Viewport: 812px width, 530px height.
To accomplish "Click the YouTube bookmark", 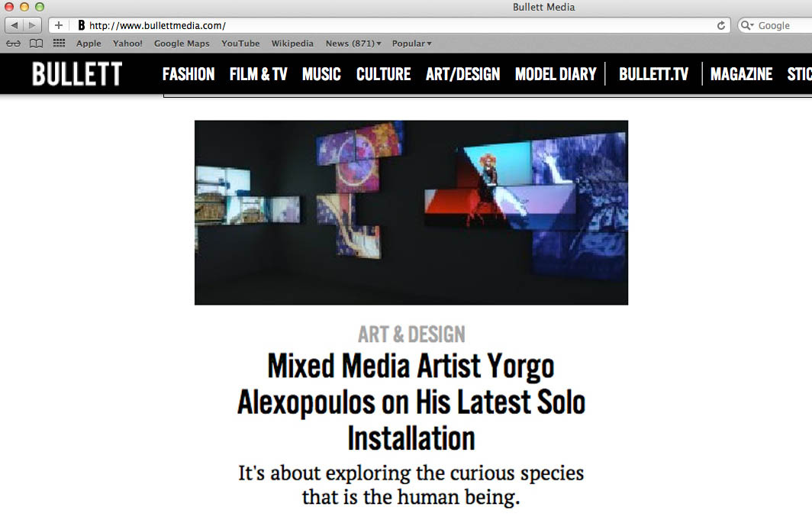I will coord(240,44).
